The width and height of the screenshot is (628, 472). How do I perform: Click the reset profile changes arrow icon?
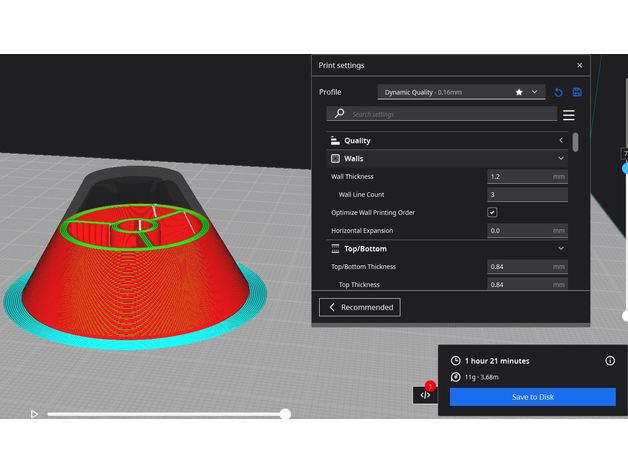click(x=559, y=92)
